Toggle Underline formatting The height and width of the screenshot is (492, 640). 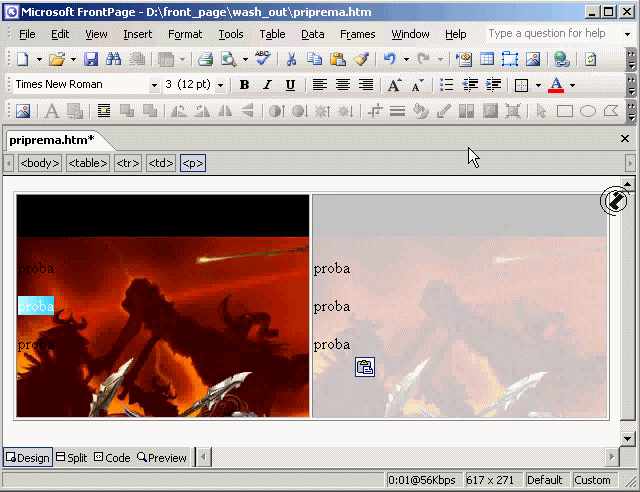click(x=290, y=85)
